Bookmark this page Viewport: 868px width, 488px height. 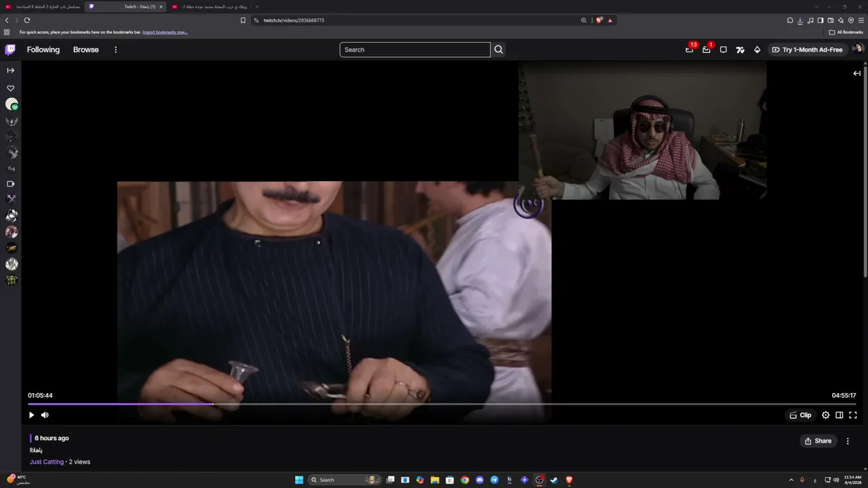[x=243, y=20]
